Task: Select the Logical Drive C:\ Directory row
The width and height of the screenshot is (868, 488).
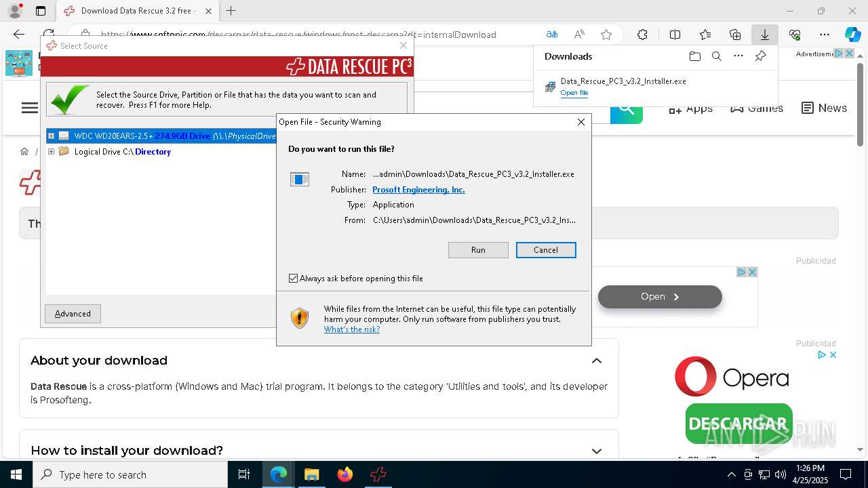Action: 122,152
